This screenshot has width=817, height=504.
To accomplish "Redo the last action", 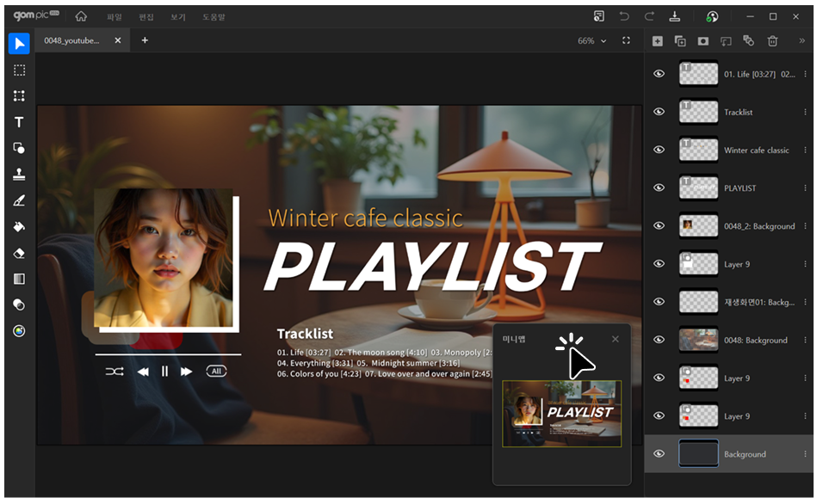I will [649, 16].
